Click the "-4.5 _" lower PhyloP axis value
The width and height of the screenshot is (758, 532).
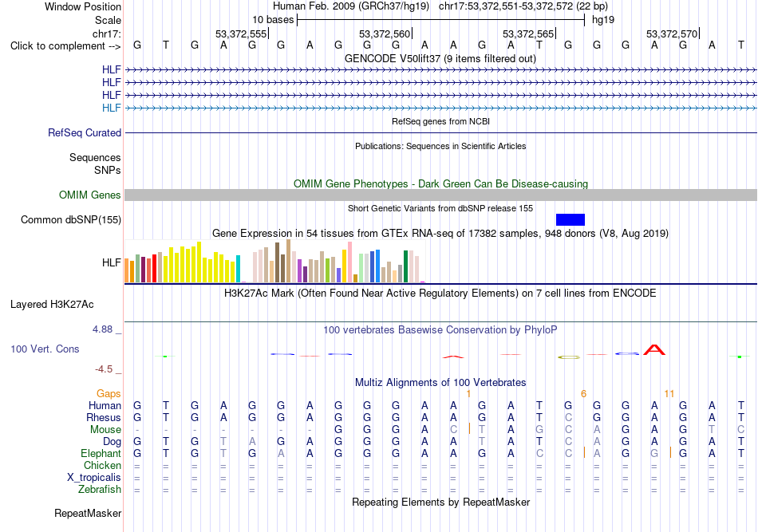click(x=109, y=369)
